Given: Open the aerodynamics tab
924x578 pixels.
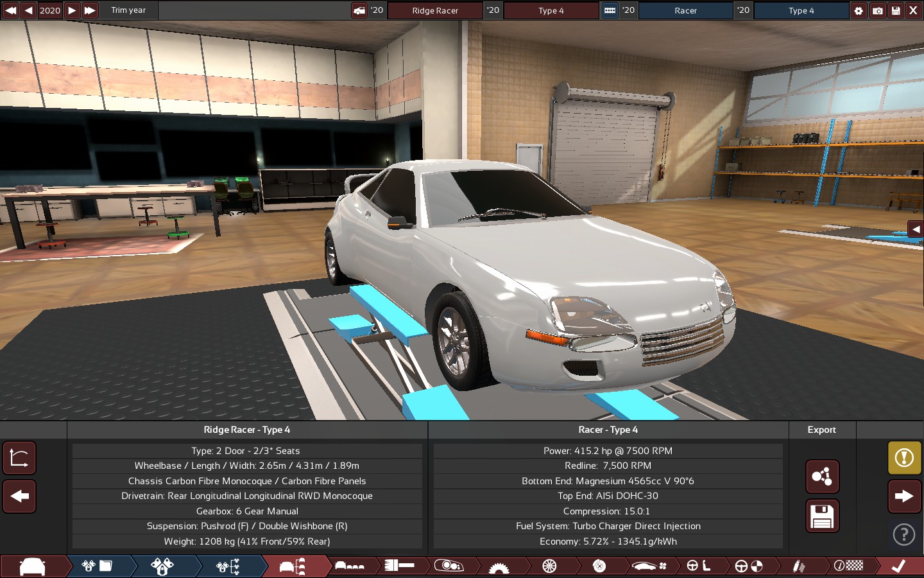Looking at the screenshot, I should point(649,566).
